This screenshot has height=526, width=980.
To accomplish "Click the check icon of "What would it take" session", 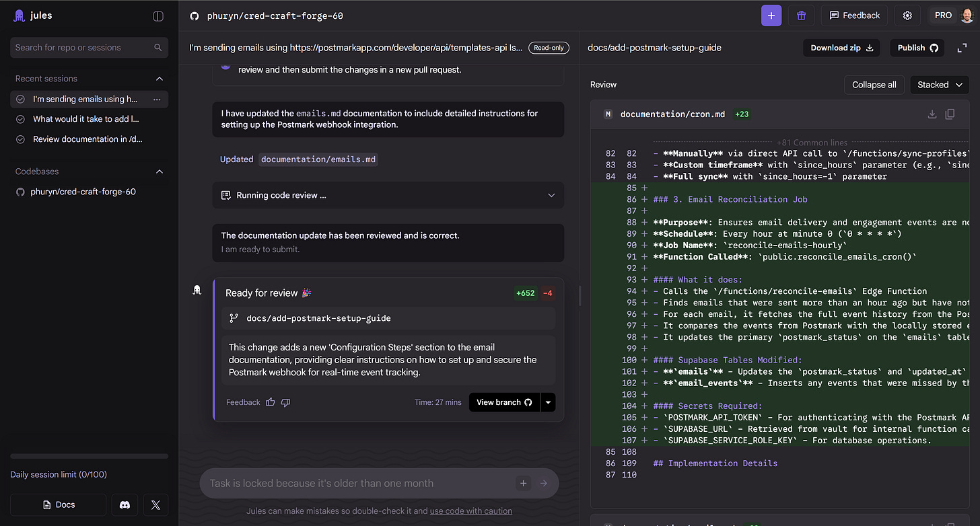I will [21, 119].
